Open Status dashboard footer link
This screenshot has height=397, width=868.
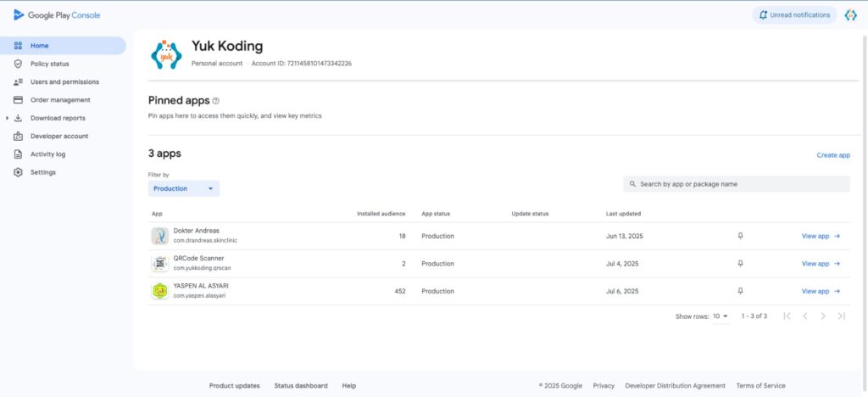(x=301, y=386)
